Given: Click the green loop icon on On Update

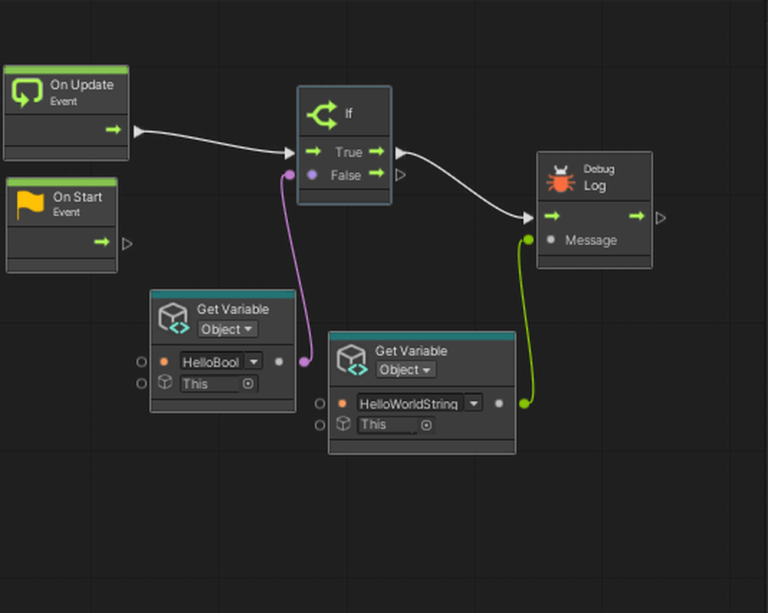Looking at the screenshot, I should pos(27,93).
